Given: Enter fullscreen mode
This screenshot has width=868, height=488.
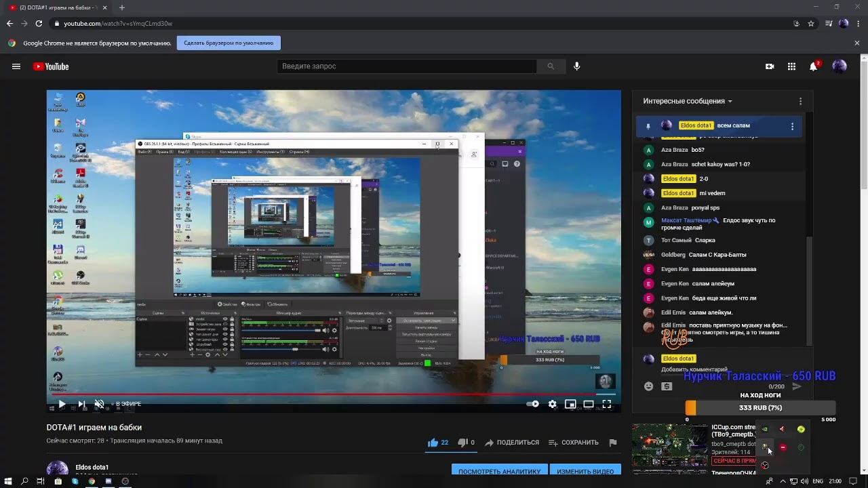Looking at the screenshot, I should (607, 404).
